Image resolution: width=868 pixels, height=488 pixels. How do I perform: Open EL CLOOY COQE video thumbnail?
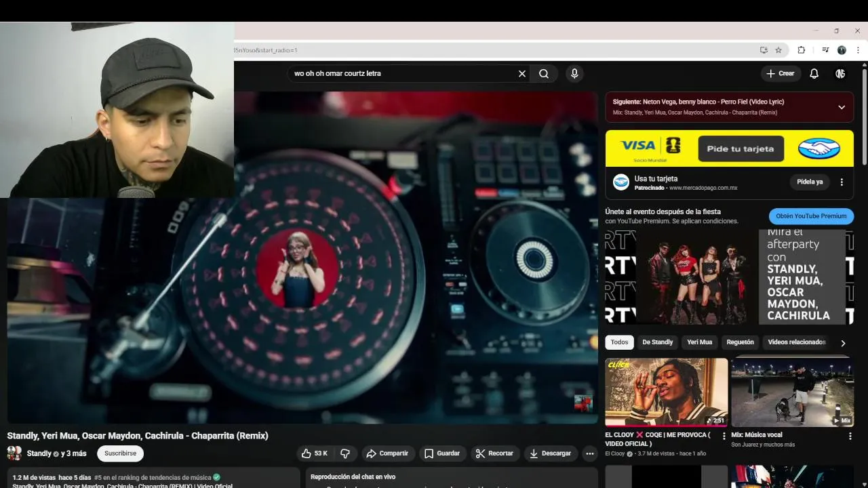click(667, 392)
